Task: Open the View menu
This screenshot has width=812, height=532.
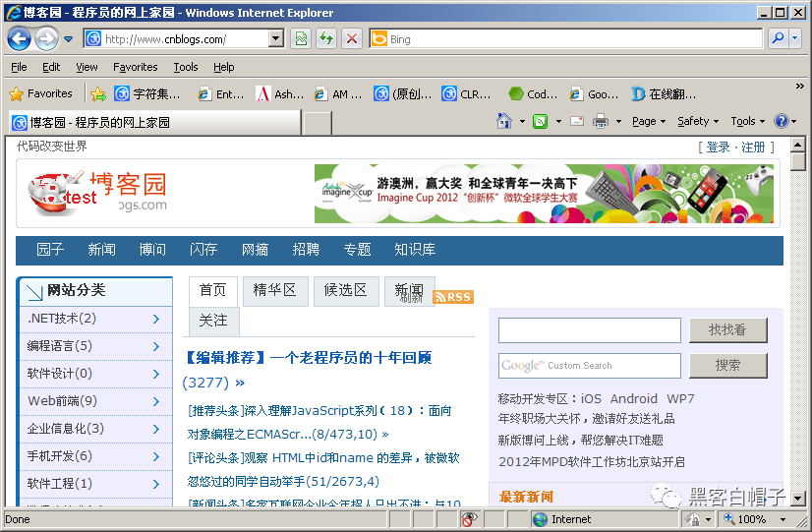Action: coord(87,67)
